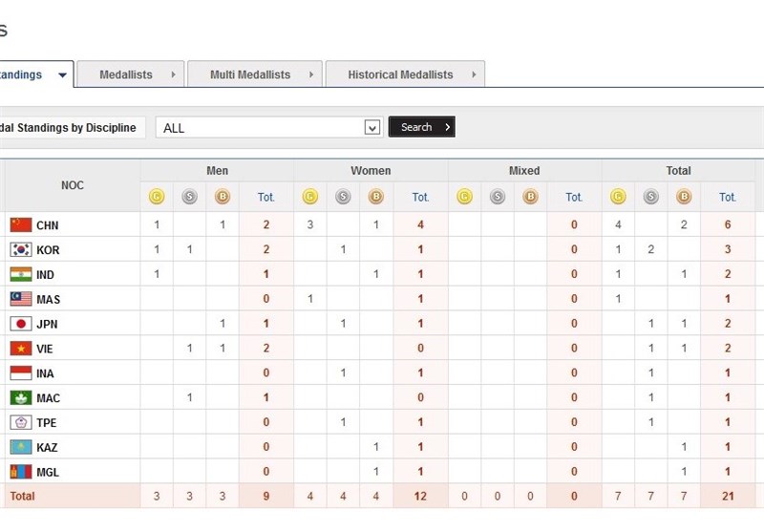Screen dimensions: 764x532
Task: Click the Kazakhstan flag icon
Action: (x=20, y=447)
